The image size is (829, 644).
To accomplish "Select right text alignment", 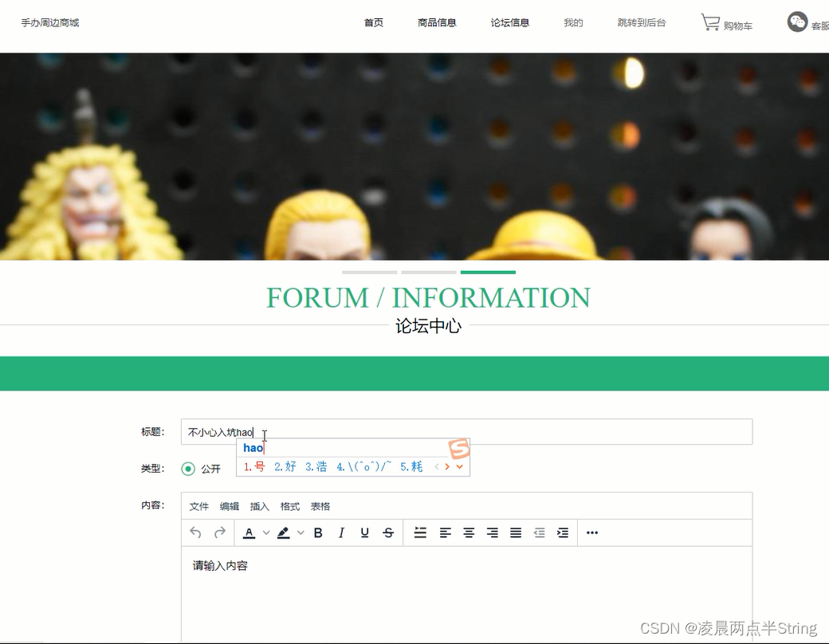I will point(491,532).
